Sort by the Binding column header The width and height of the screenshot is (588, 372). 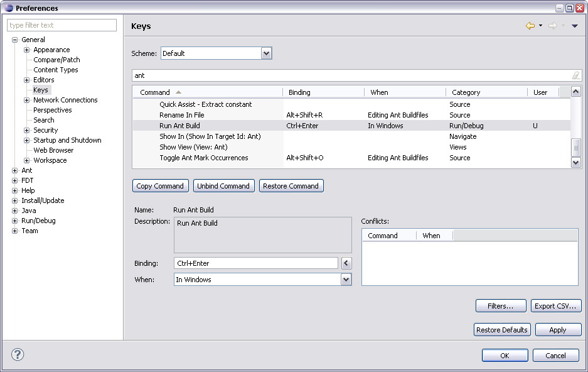(x=323, y=92)
